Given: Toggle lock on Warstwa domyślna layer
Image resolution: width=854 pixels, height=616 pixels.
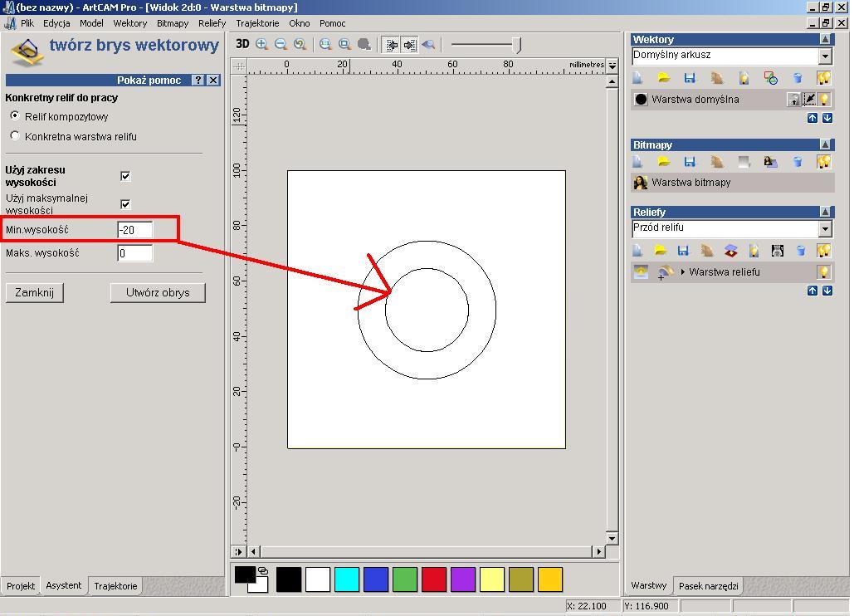Looking at the screenshot, I should (794, 99).
